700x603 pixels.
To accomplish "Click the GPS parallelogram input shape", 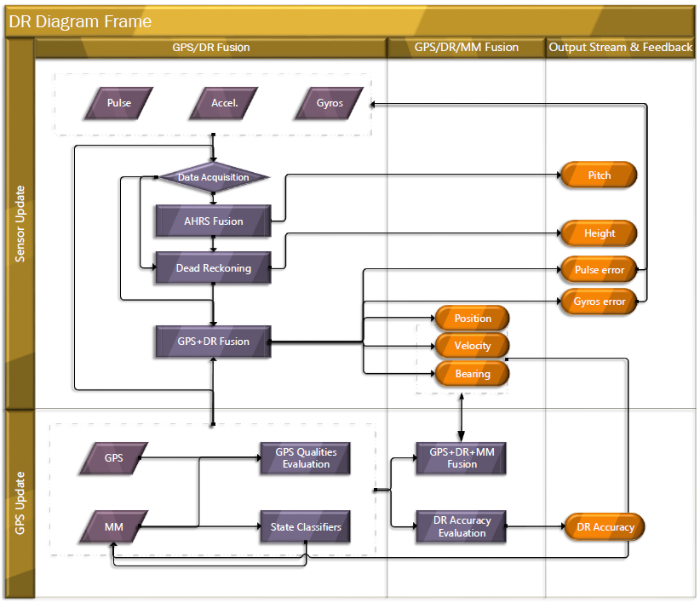I will click(x=114, y=458).
